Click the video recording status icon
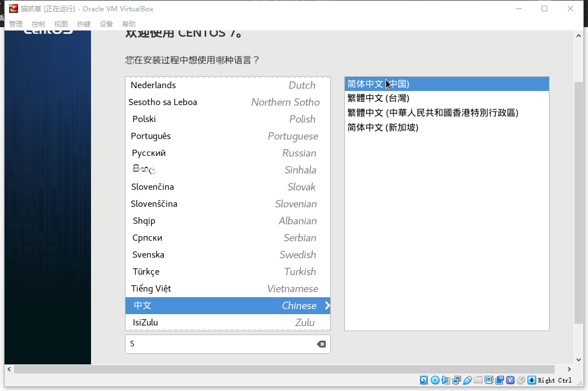Image resolution: width=588 pixels, height=391 pixels. 499,380
